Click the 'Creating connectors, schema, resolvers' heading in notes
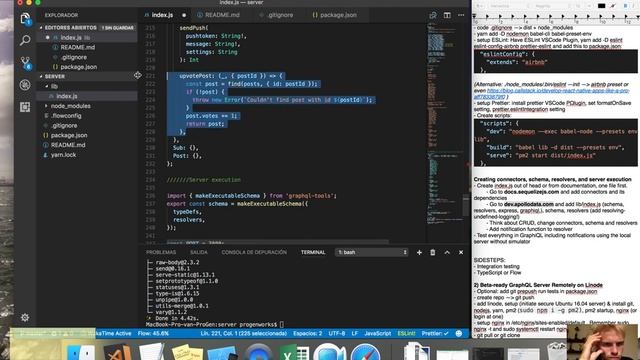Viewport: 640px width, 360px height. coord(552,179)
